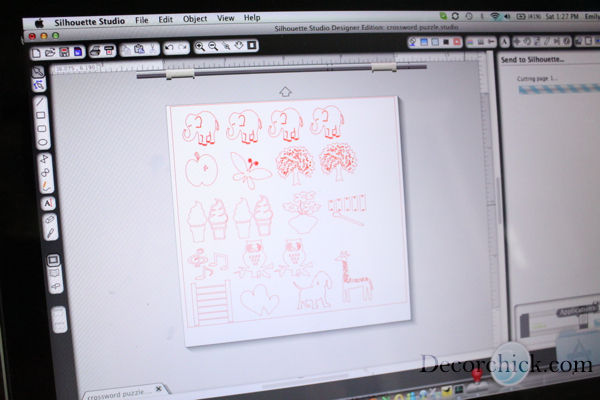The width and height of the screenshot is (600, 400).
Task: Select the Line drawing tool
Action: click(40, 101)
